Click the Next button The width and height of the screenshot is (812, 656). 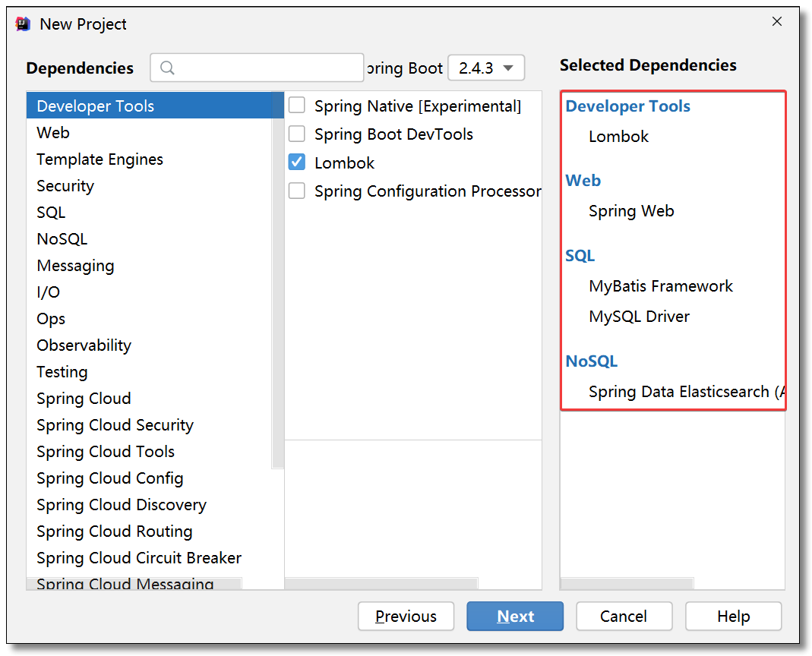pos(515,616)
